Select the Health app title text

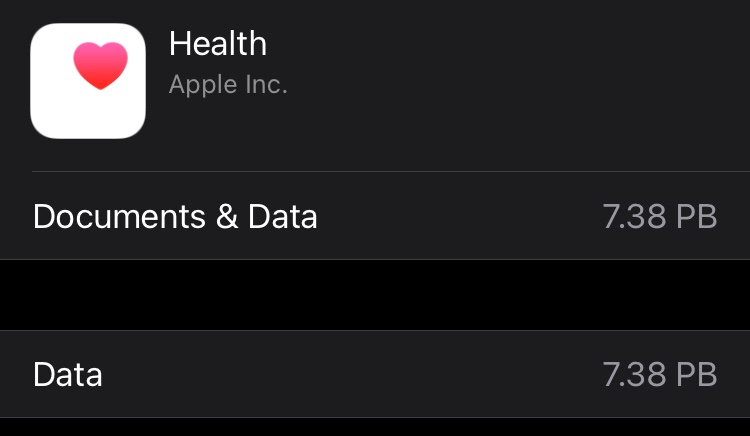(218, 44)
